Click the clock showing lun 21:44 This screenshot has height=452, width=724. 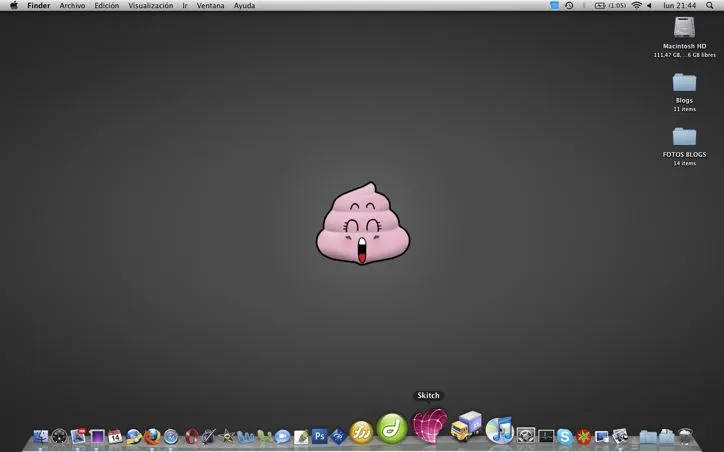pyautogui.click(x=680, y=6)
